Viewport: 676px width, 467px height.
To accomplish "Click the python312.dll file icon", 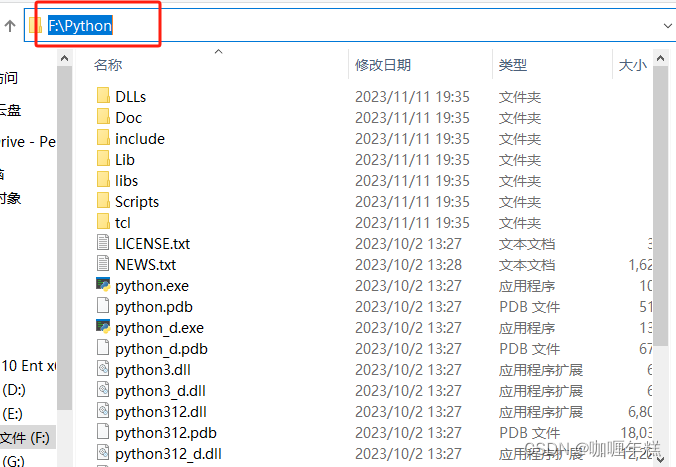I will [x=103, y=411].
